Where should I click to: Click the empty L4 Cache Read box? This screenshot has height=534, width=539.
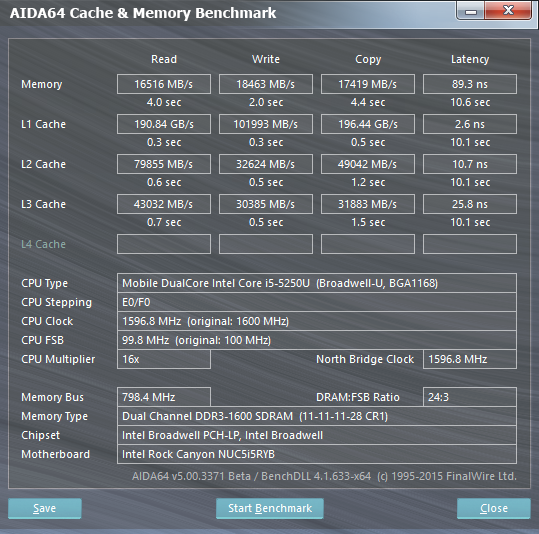pos(164,244)
